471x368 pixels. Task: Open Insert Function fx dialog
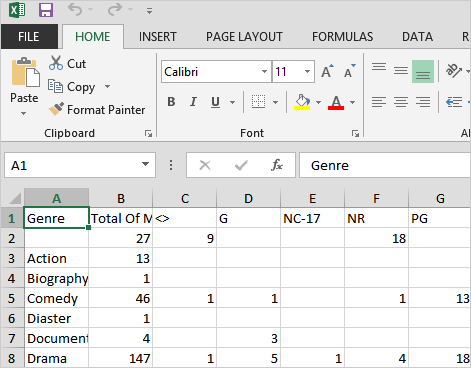[277, 165]
